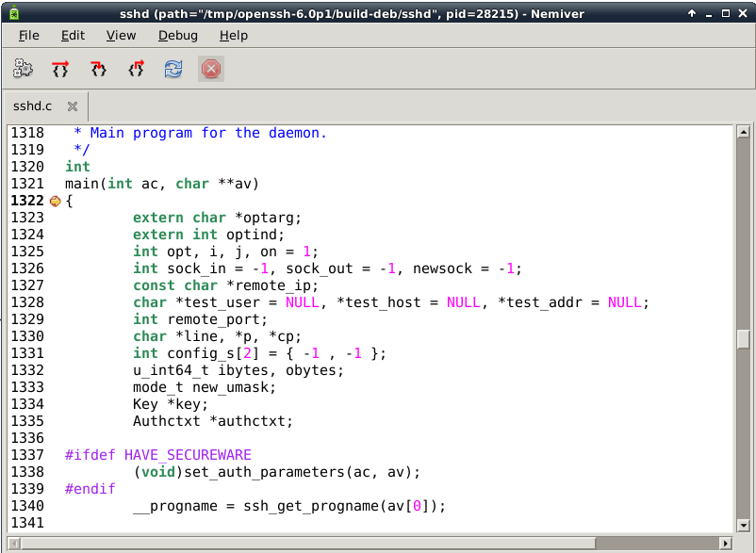Screen dimensions: 756x553
Task: Click horizontal scrollbar left arrow
Action: (14, 544)
